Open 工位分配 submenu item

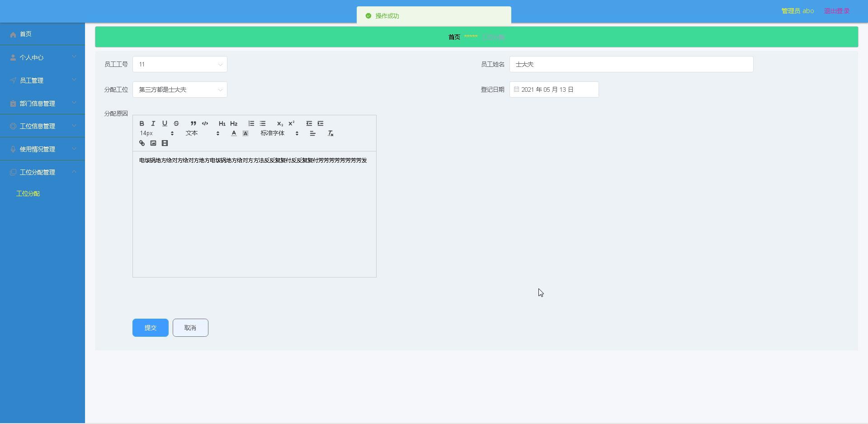(x=28, y=193)
